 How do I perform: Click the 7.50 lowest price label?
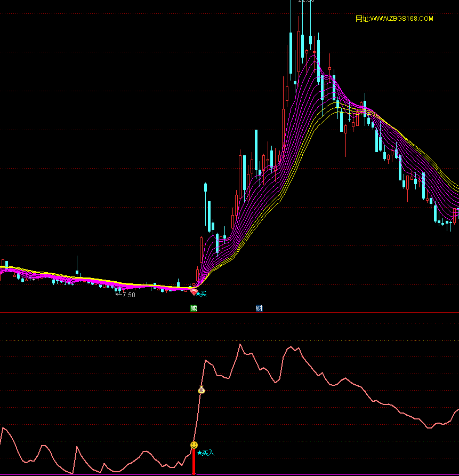pos(129,295)
